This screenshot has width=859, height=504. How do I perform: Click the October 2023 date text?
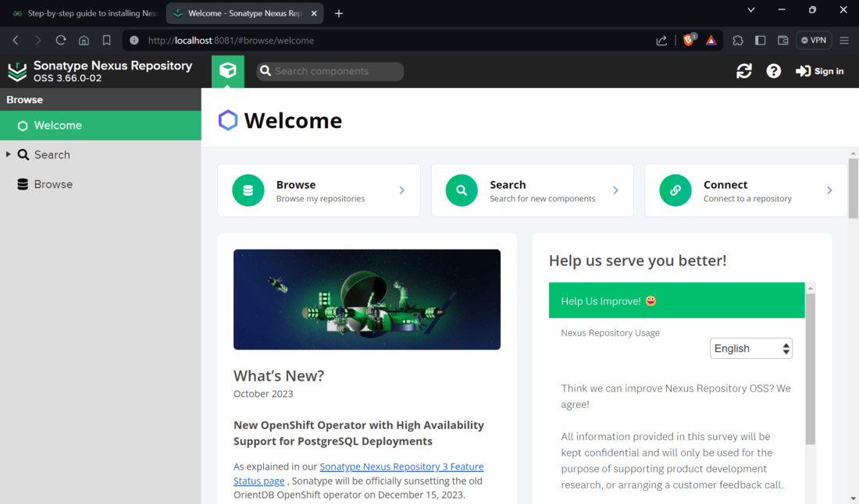[263, 394]
